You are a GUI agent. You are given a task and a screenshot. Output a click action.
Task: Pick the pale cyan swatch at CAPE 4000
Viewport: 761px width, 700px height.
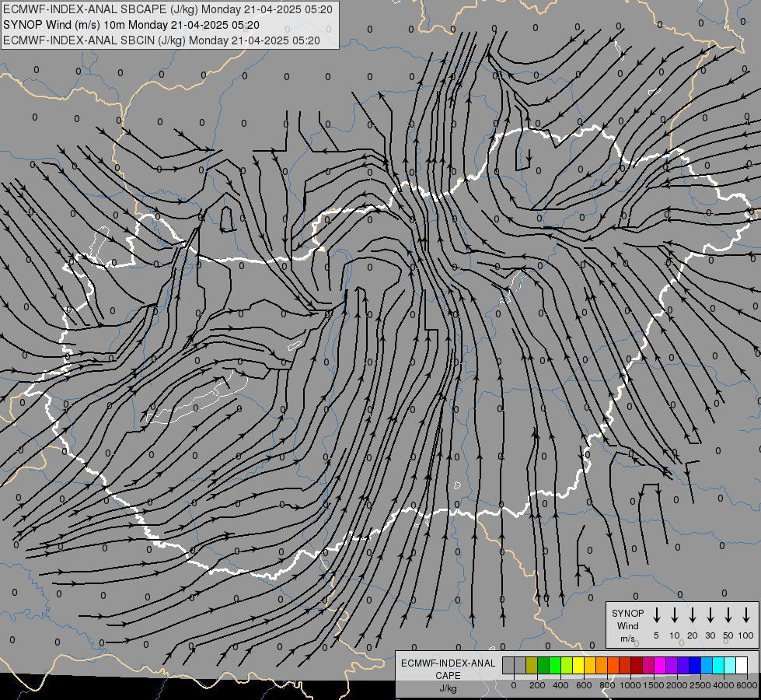729,665
